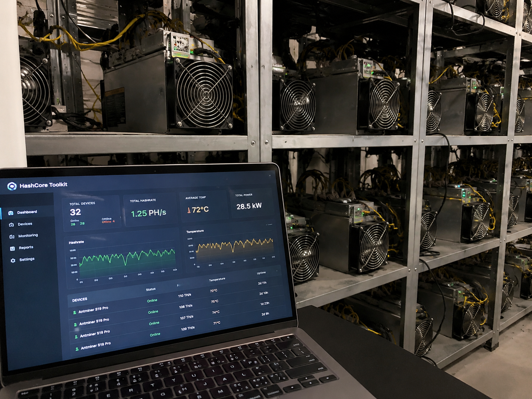Click the "Uptime" column header

(x=261, y=273)
